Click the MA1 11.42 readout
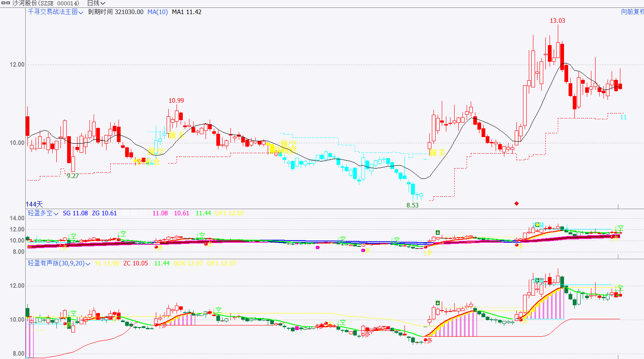Viewport: 644px width, 359px height. point(186,12)
